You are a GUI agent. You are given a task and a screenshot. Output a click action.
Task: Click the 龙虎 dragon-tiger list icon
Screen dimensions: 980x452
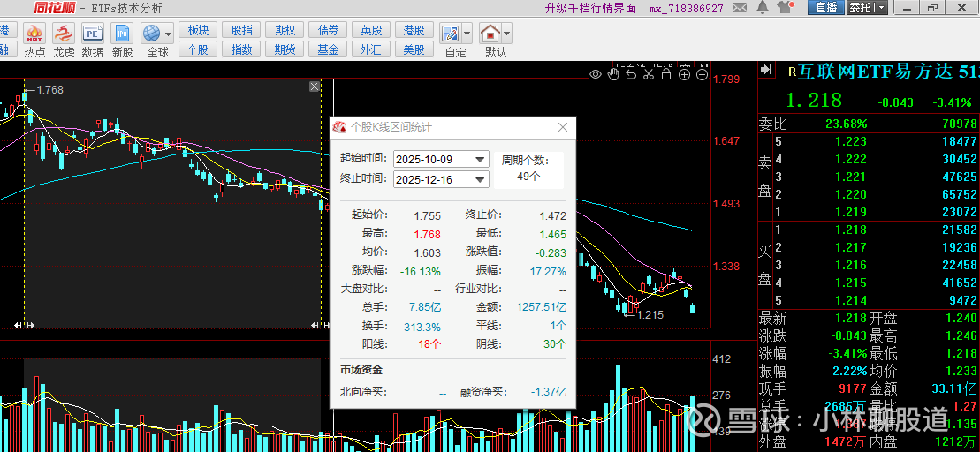click(x=64, y=41)
